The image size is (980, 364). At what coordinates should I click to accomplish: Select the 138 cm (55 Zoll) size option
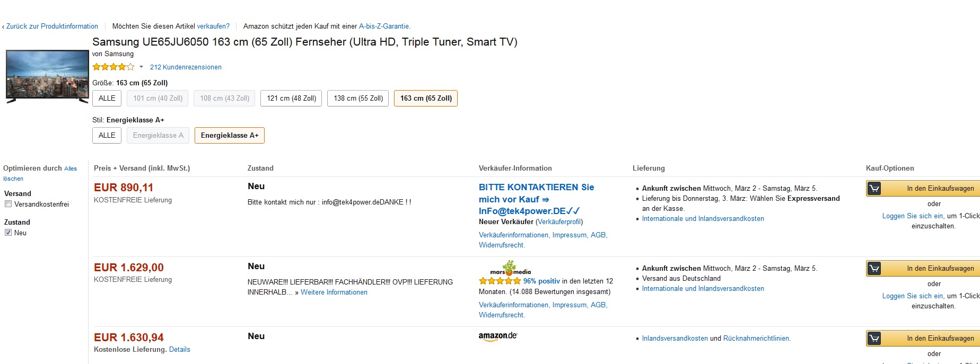[358, 99]
